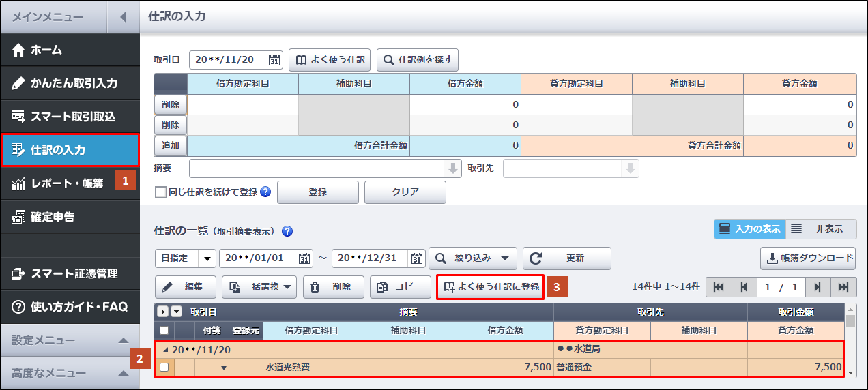Open スマート証憑管理

pyautogui.click(x=70, y=273)
